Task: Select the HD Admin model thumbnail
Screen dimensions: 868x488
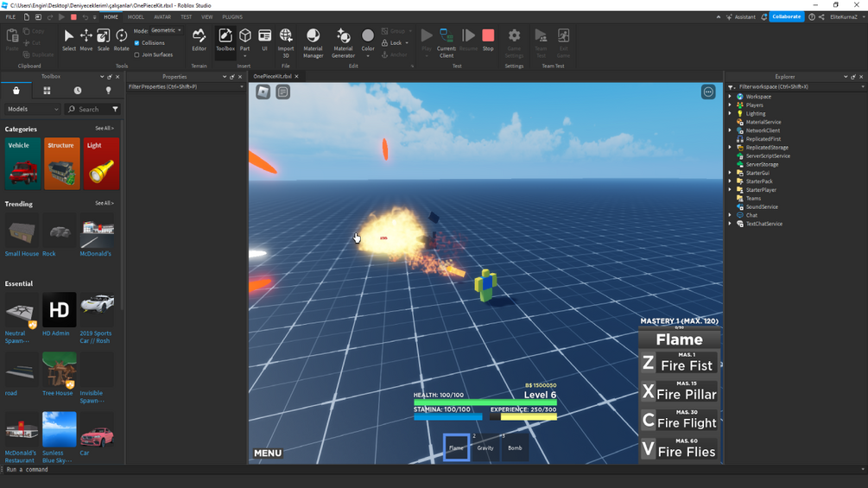Action: (60, 310)
